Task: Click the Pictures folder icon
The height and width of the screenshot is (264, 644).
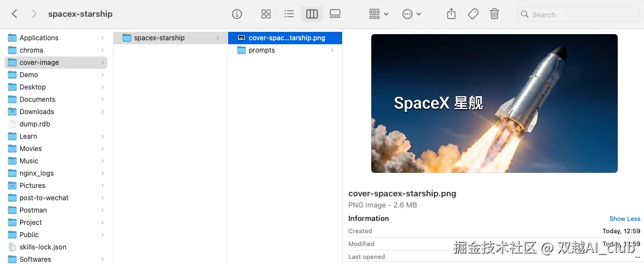Action: tap(12, 186)
